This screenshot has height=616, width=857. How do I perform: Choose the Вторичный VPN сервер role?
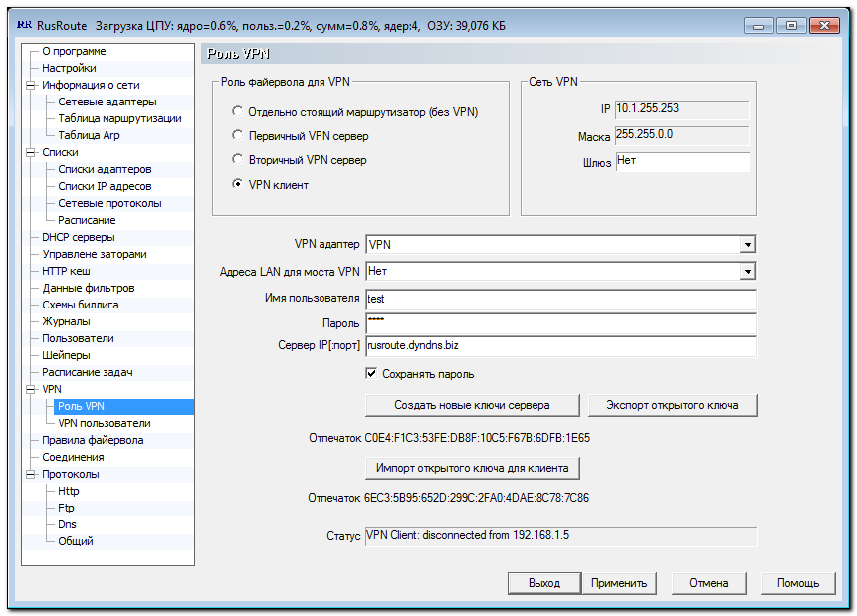click(237, 159)
